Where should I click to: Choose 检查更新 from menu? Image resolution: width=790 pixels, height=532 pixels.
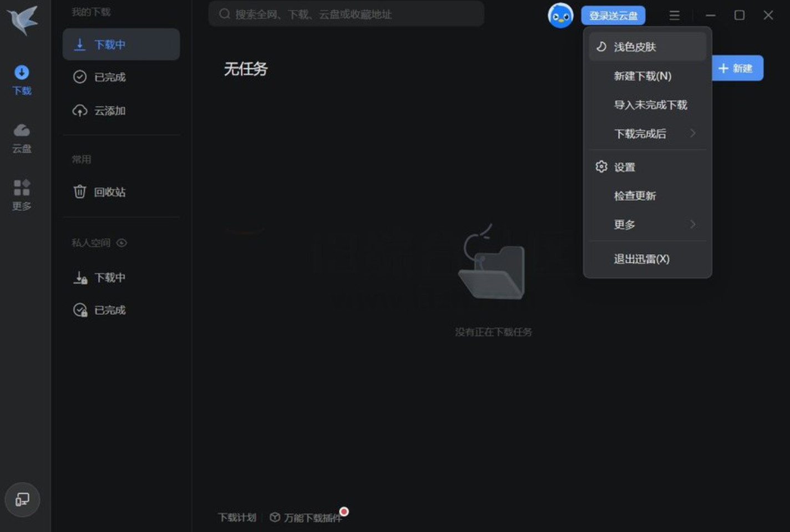click(x=647, y=196)
